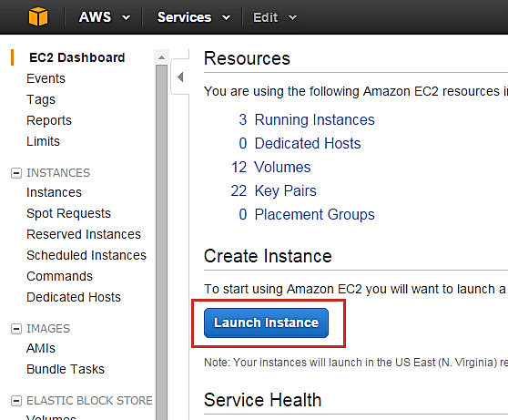
Task: Click the orange AWS cube logo
Action: click(x=38, y=16)
